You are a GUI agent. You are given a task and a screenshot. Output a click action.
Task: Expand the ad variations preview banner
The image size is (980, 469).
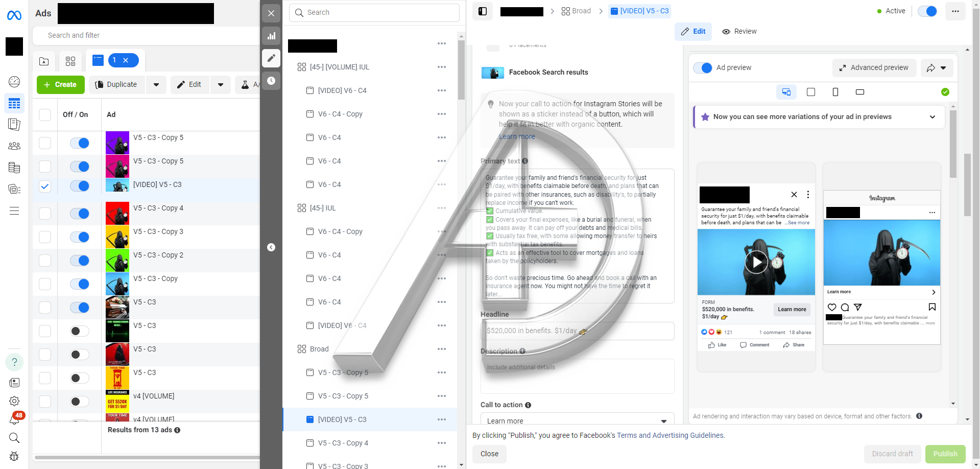click(932, 117)
